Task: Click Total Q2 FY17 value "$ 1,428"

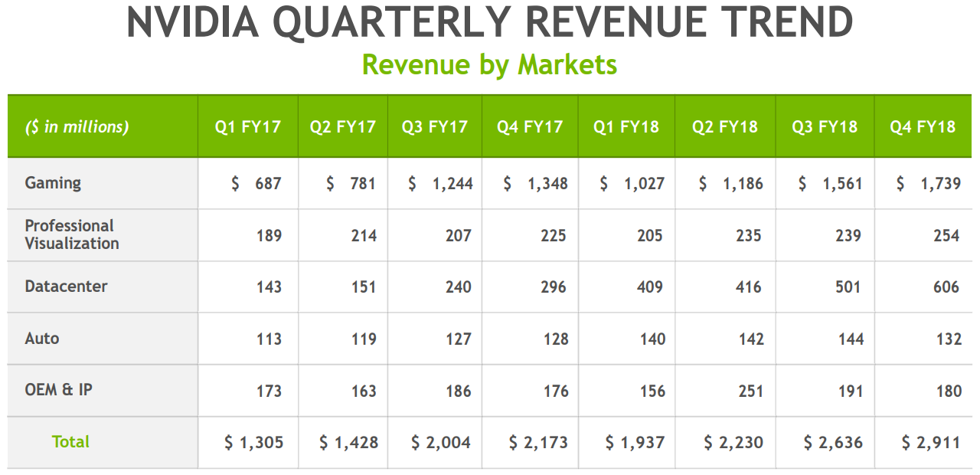Action: [349, 443]
